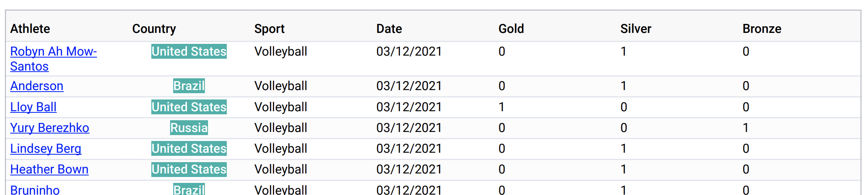Open the Robyn Ah Mow-Santos athlete link
868x195 pixels.
click(54, 59)
